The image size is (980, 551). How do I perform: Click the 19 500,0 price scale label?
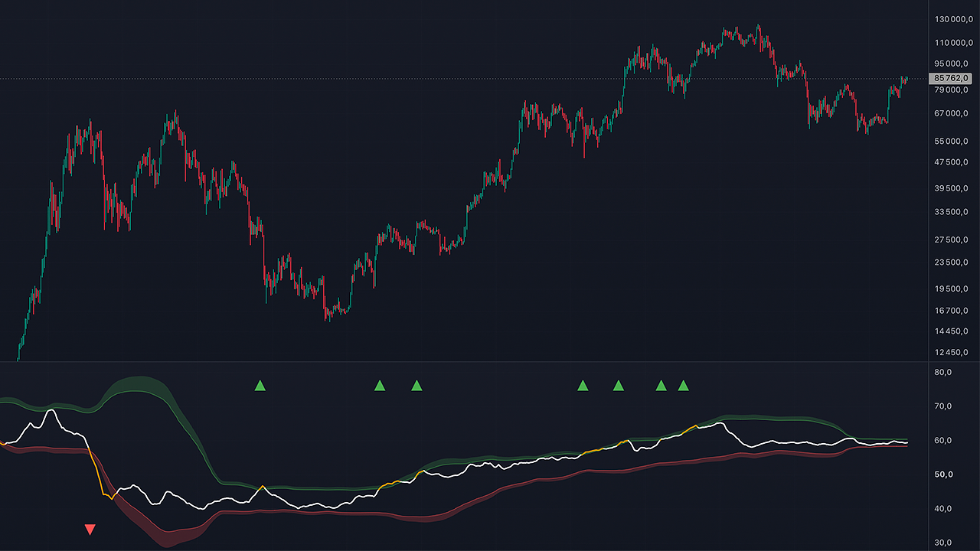click(953, 289)
